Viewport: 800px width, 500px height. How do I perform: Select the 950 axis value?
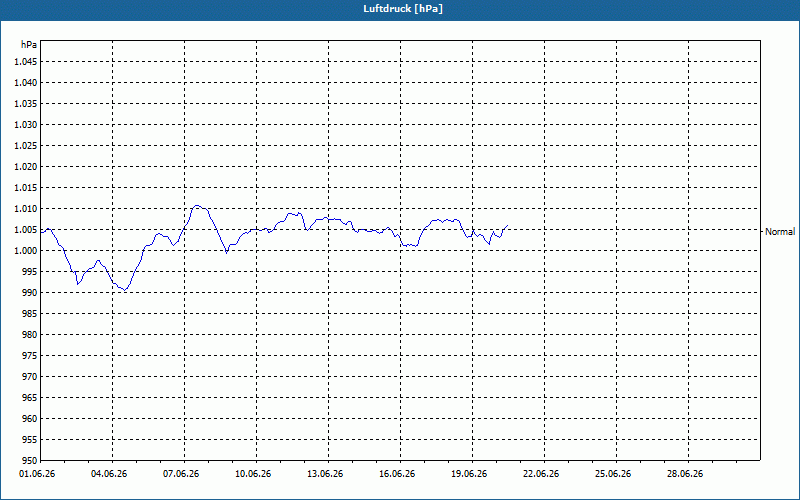tap(31, 460)
